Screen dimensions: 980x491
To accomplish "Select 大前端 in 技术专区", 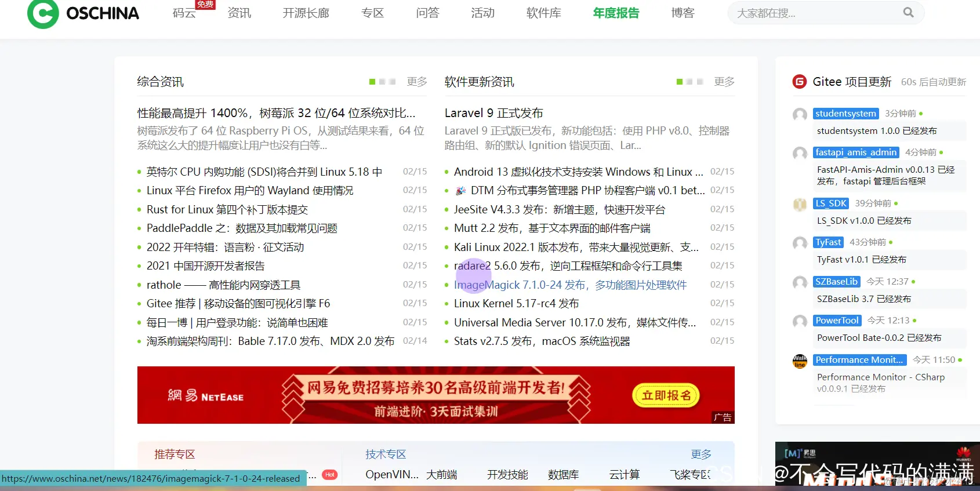I will pyautogui.click(x=442, y=475).
